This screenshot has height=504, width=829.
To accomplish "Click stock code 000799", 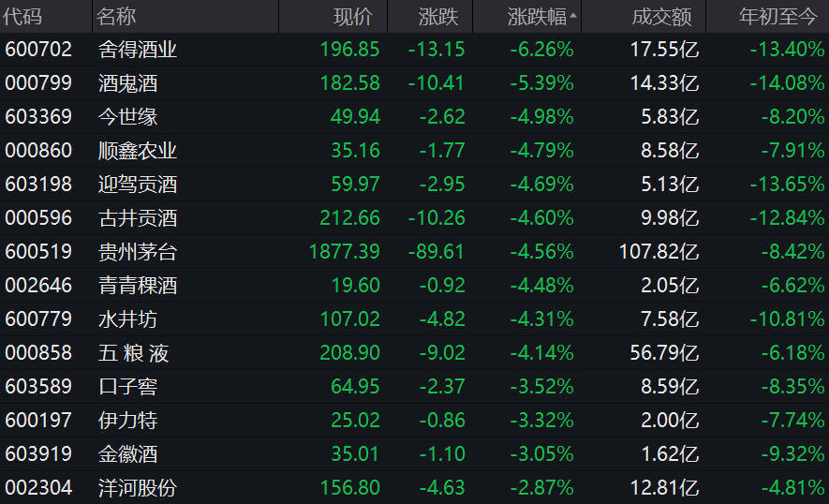I will tap(38, 83).
